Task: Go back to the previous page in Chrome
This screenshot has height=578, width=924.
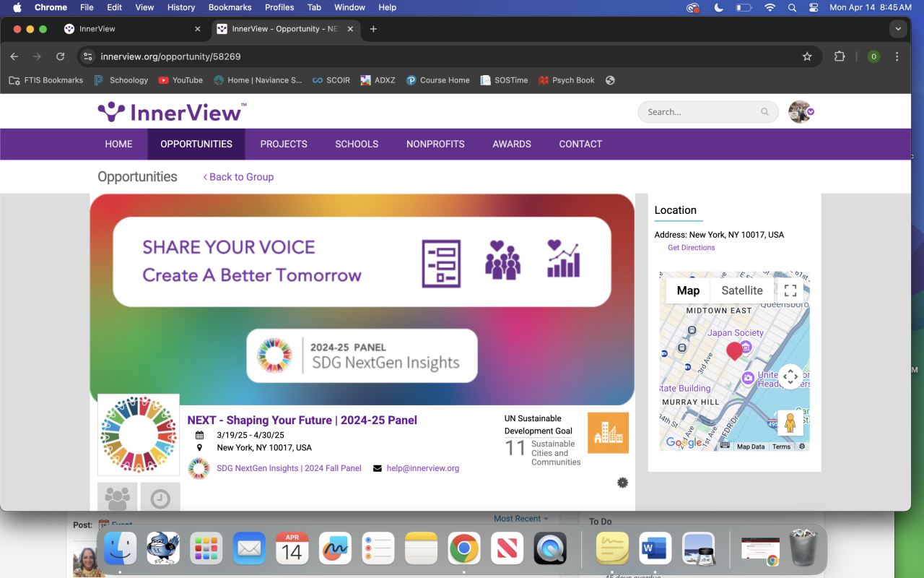Action: (14, 56)
